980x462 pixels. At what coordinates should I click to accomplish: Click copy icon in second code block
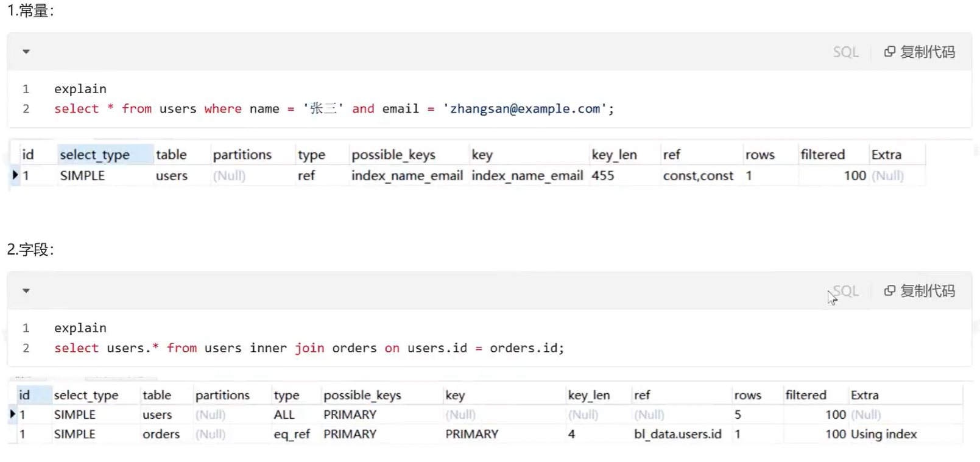[889, 291]
